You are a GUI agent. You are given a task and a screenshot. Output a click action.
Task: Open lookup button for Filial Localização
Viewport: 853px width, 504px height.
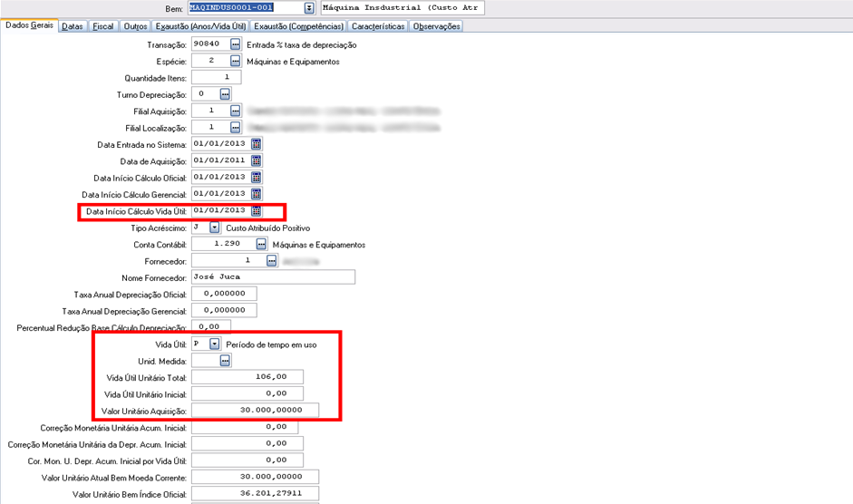point(235,128)
